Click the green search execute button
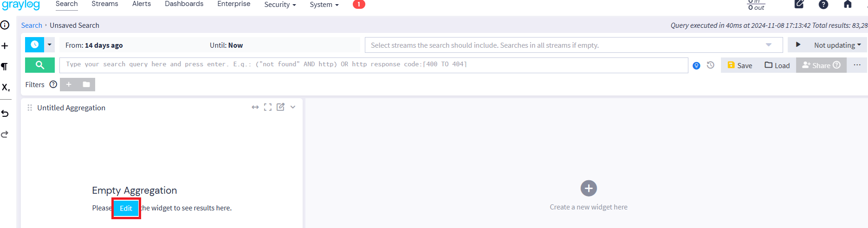Image resolution: width=868 pixels, height=228 pixels. [x=40, y=65]
